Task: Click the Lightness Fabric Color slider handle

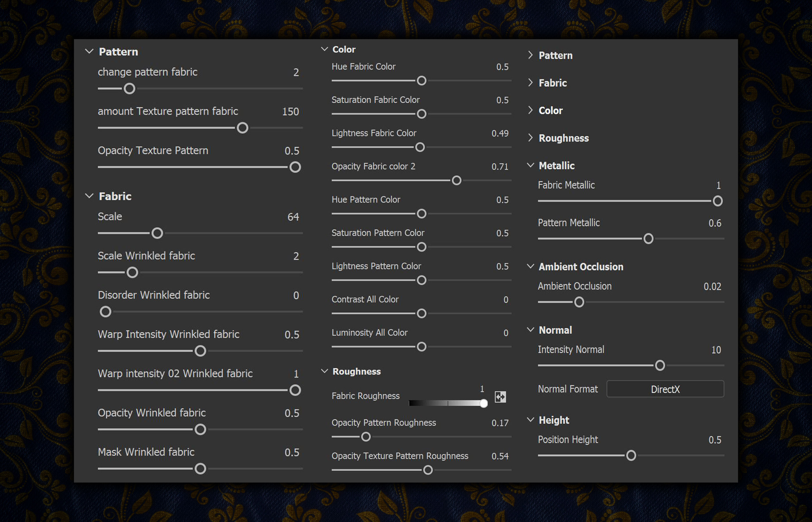Action: click(x=420, y=147)
